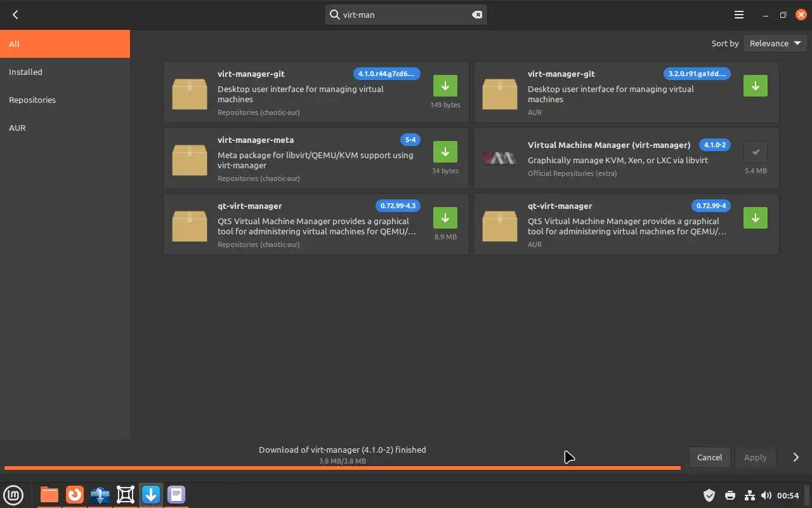Click the virt-manager-meta package box icon
This screenshot has width=812, height=508.
(x=190, y=159)
